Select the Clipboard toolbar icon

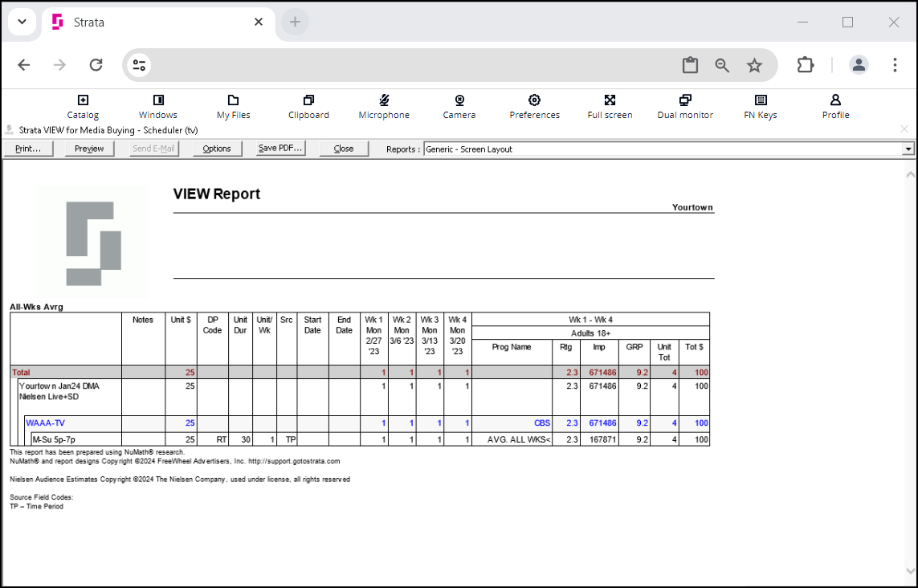point(308,100)
